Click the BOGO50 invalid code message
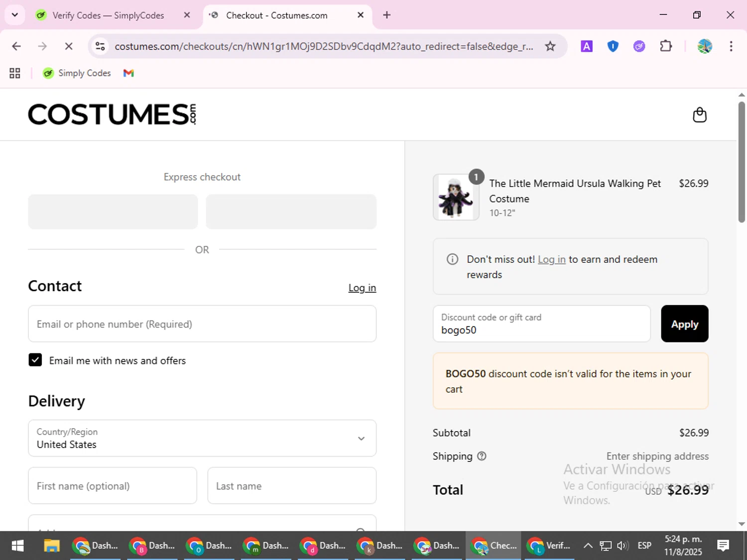 click(x=571, y=381)
